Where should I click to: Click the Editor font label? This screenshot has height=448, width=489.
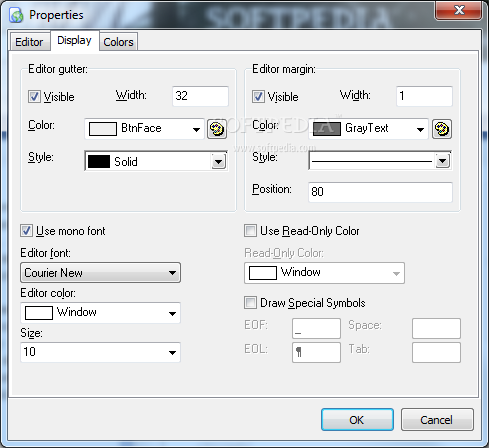coord(45,253)
